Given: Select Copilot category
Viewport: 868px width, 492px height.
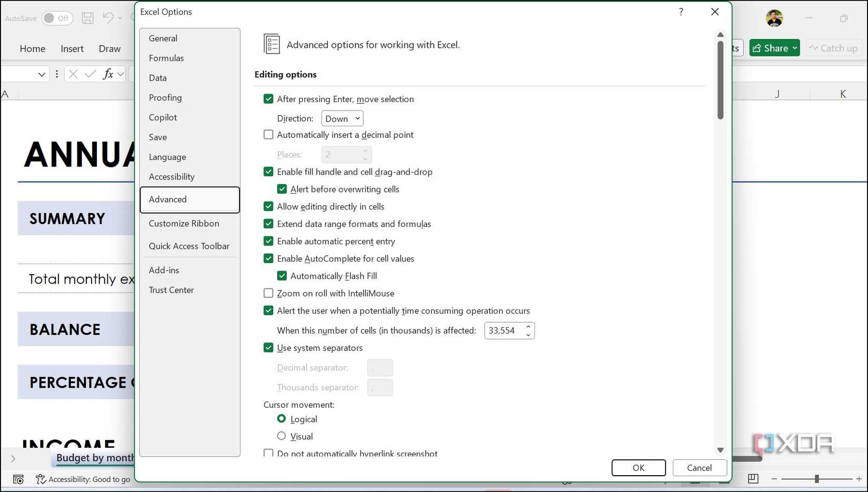Looking at the screenshot, I should click(190, 117).
